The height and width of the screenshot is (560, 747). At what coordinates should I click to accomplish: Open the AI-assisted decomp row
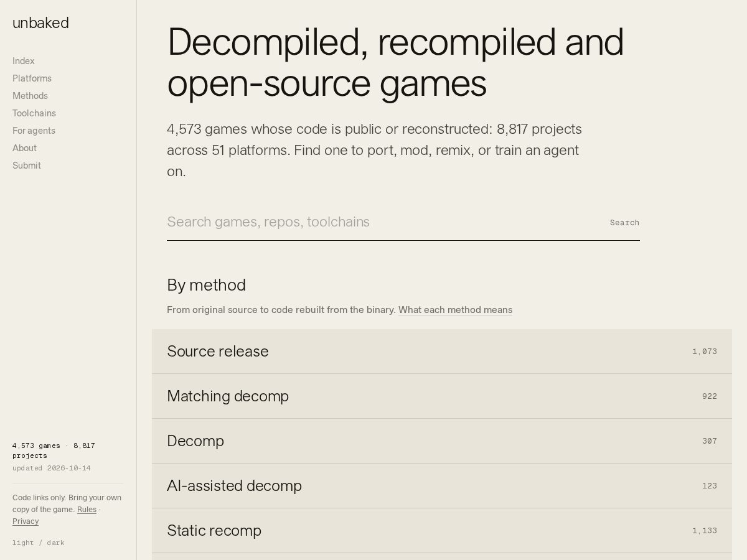point(442,486)
